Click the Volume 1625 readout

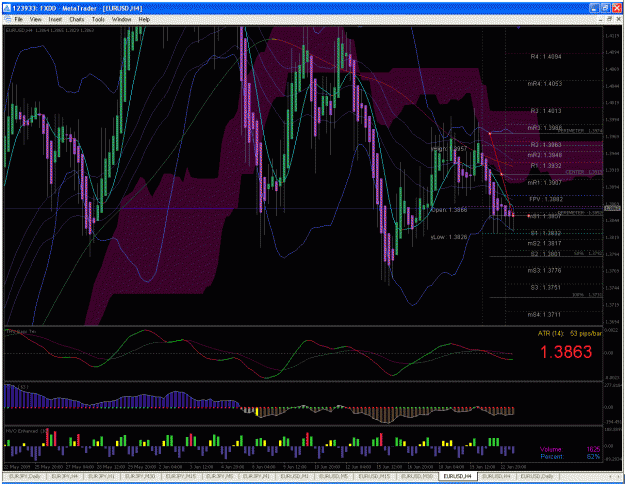[x=570, y=449]
